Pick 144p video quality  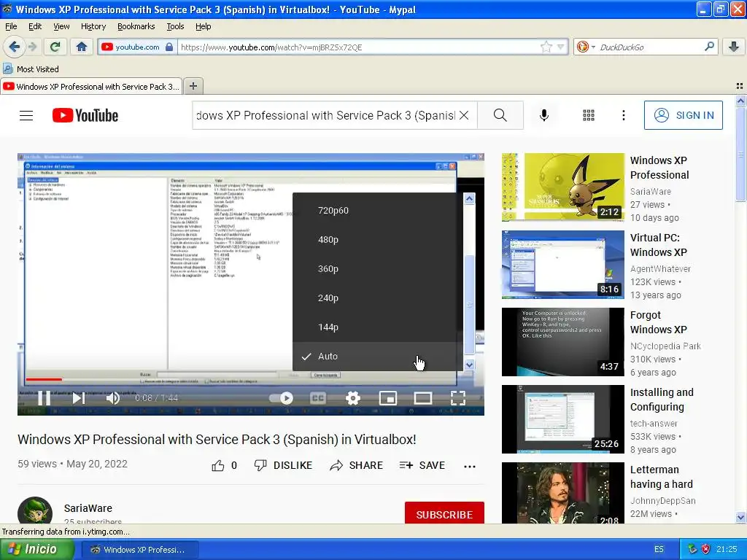click(x=377, y=327)
